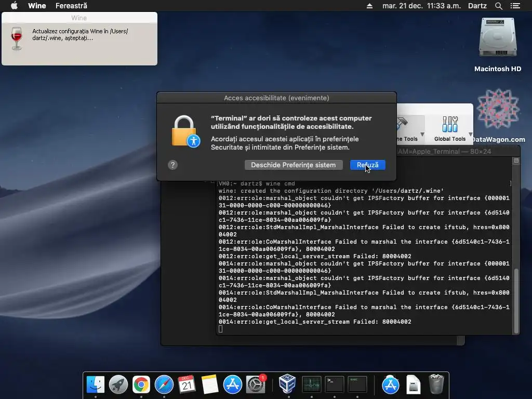Click the Deschide Preferințe sistem button
Image resolution: width=532 pixels, height=399 pixels.
pyautogui.click(x=294, y=165)
